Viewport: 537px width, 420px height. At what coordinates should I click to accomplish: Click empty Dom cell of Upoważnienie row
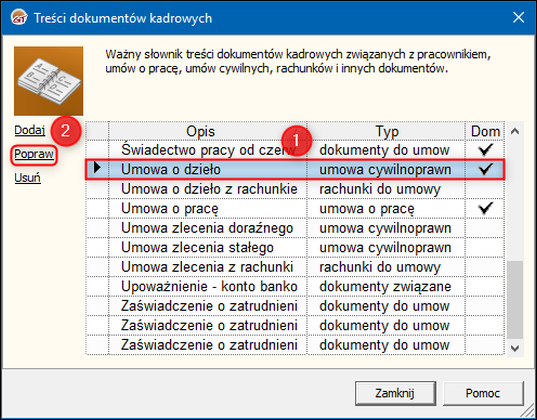click(x=485, y=286)
